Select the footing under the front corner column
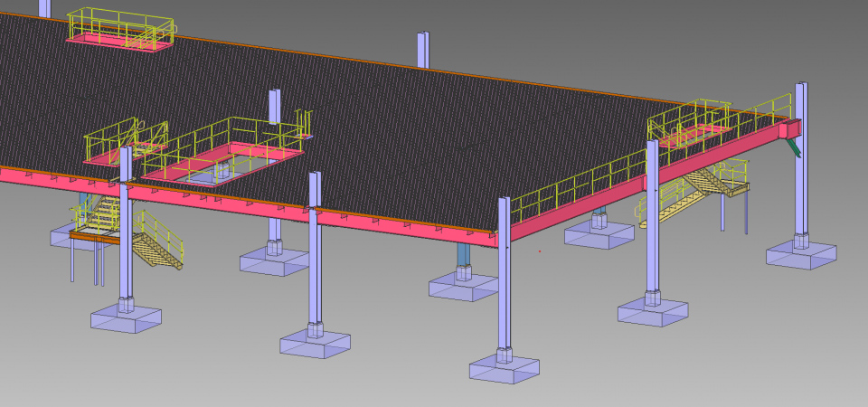The height and width of the screenshot is (407, 868). (x=504, y=369)
